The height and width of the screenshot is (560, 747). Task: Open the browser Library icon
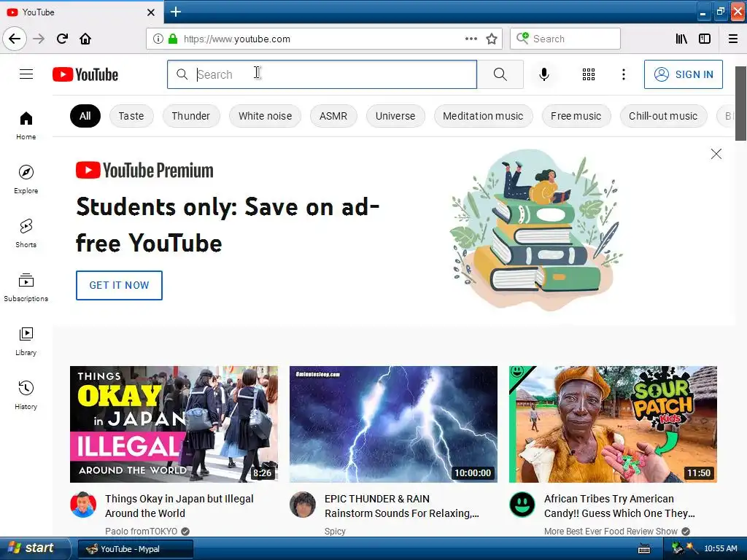[681, 39]
